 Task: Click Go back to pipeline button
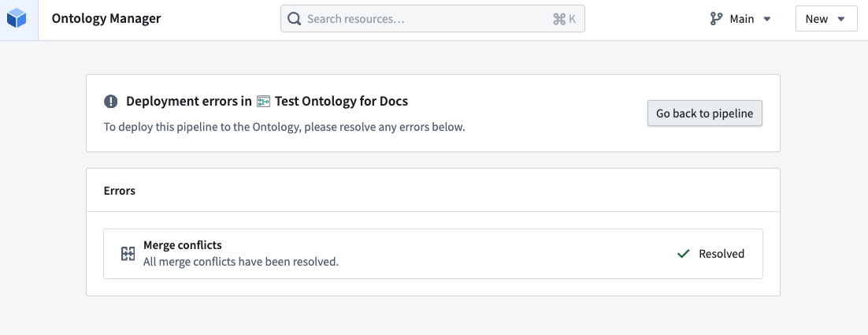pos(705,113)
